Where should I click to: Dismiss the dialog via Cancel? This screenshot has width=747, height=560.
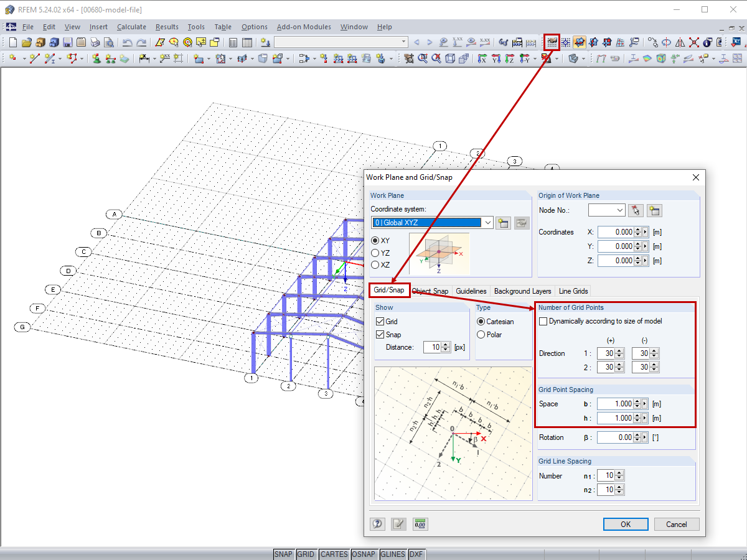[677, 524]
